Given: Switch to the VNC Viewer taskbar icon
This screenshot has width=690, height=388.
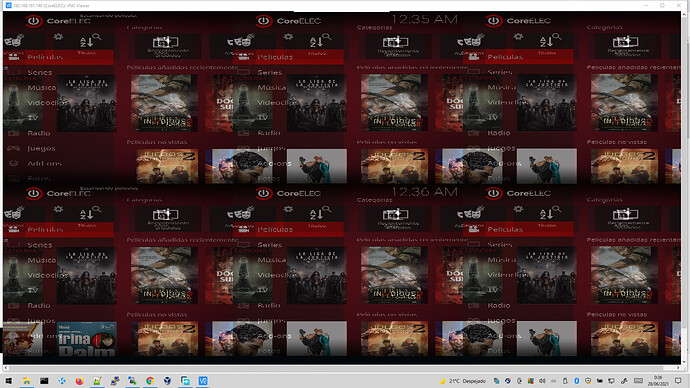Looking at the screenshot, I should coord(203,381).
